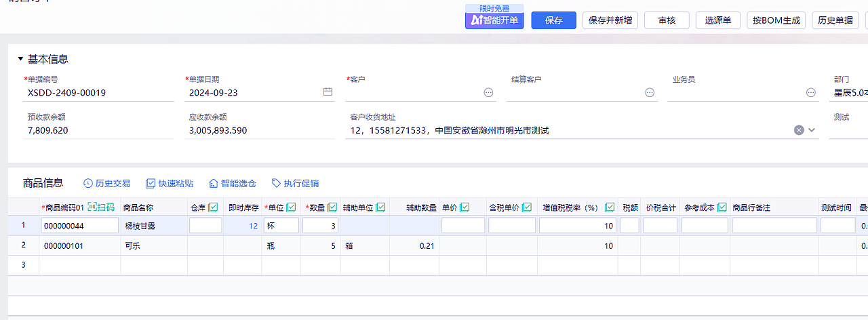This screenshot has height=320, width=868.
Task: Click the 应收款余额 value 3,005,893.590
Action: (218, 130)
